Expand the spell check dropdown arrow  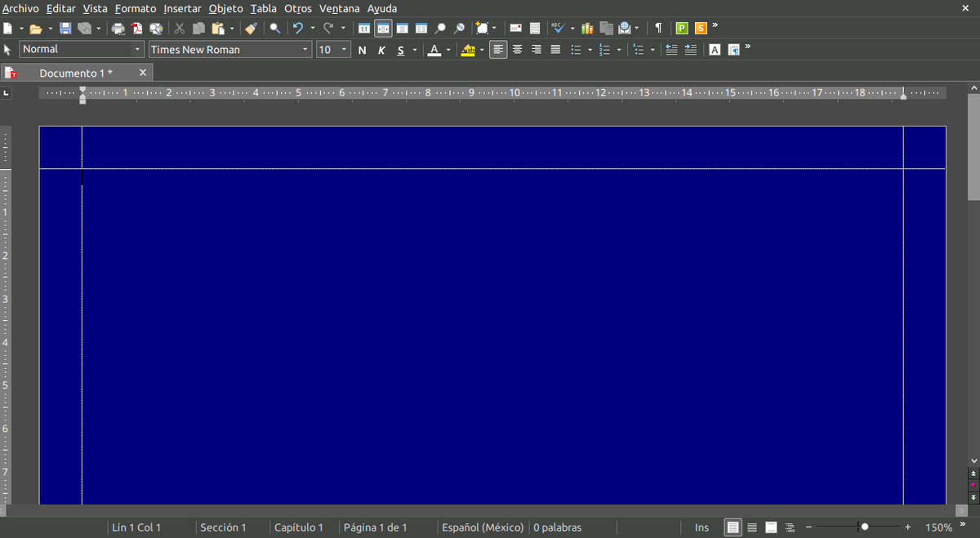(x=572, y=29)
